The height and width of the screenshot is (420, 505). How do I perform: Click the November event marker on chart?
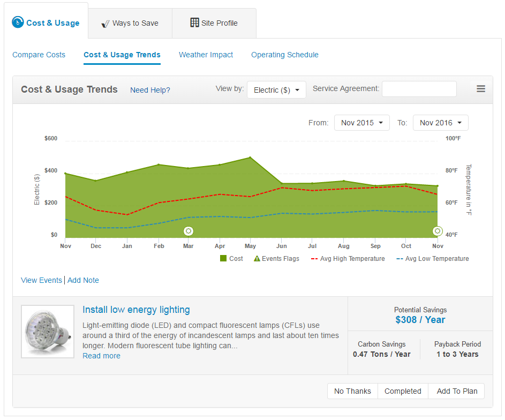438,231
